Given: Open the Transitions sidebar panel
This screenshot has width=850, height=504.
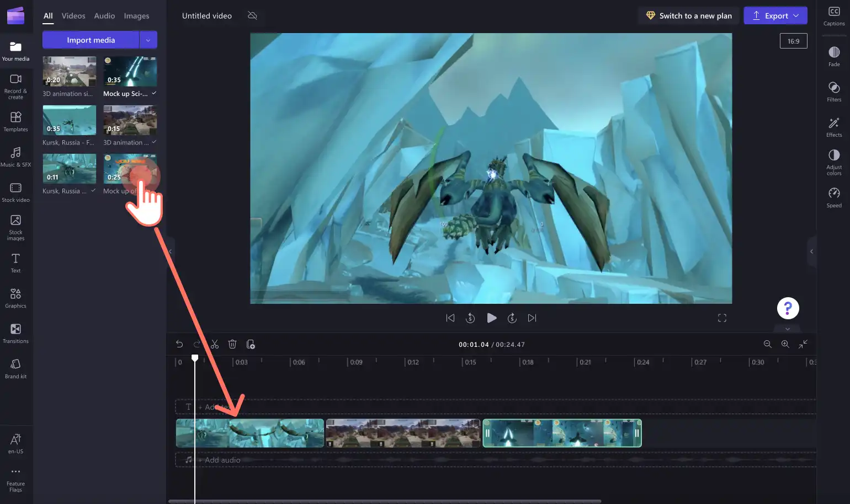Looking at the screenshot, I should pos(15,334).
